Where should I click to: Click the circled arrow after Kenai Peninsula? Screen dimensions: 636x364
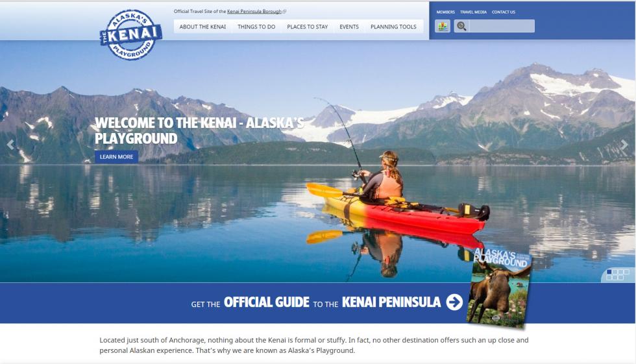[454, 302]
